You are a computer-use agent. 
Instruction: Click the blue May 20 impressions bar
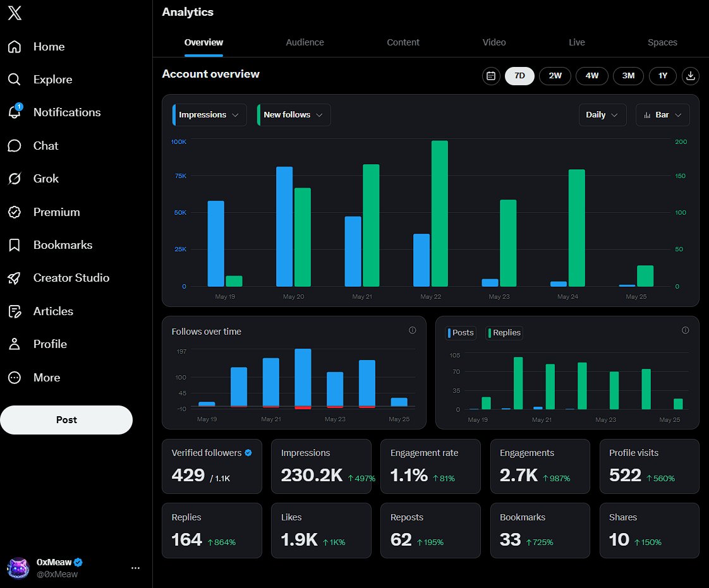coord(284,227)
